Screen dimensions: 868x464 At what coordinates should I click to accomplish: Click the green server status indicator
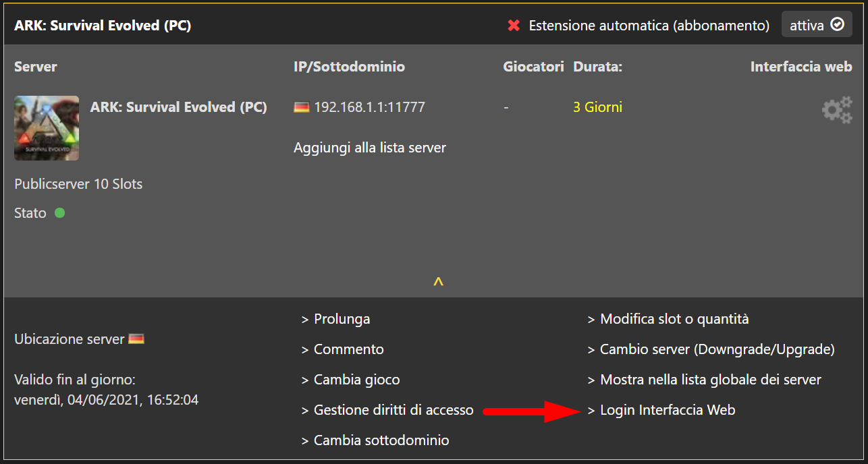tap(60, 212)
